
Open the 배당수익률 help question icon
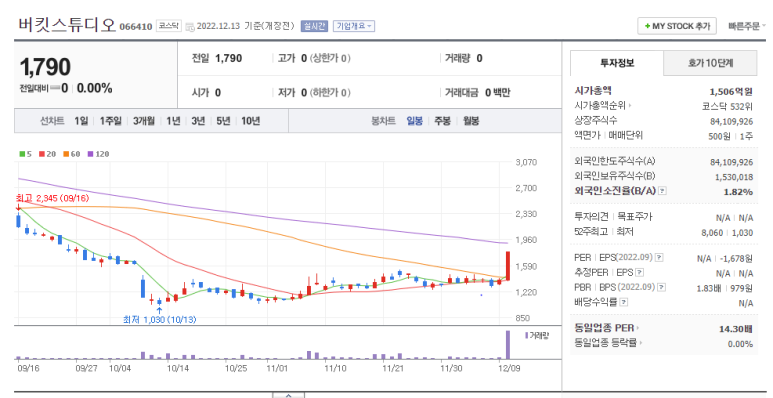(x=623, y=302)
